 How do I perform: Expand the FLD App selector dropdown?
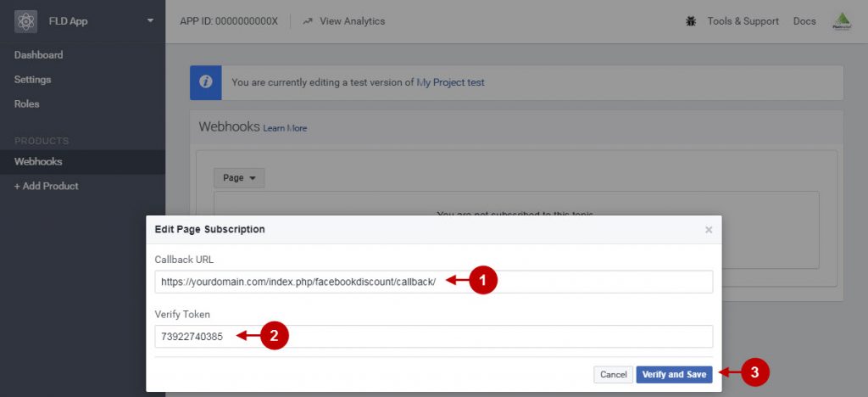coord(151,21)
